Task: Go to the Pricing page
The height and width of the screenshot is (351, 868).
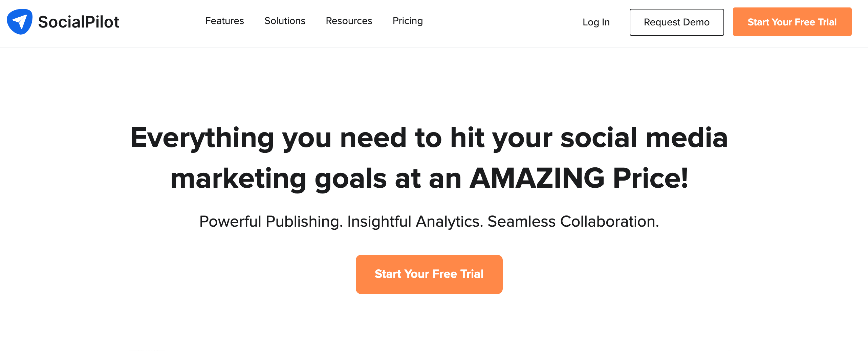Action: pyautogui.click(x=408, y=21)
